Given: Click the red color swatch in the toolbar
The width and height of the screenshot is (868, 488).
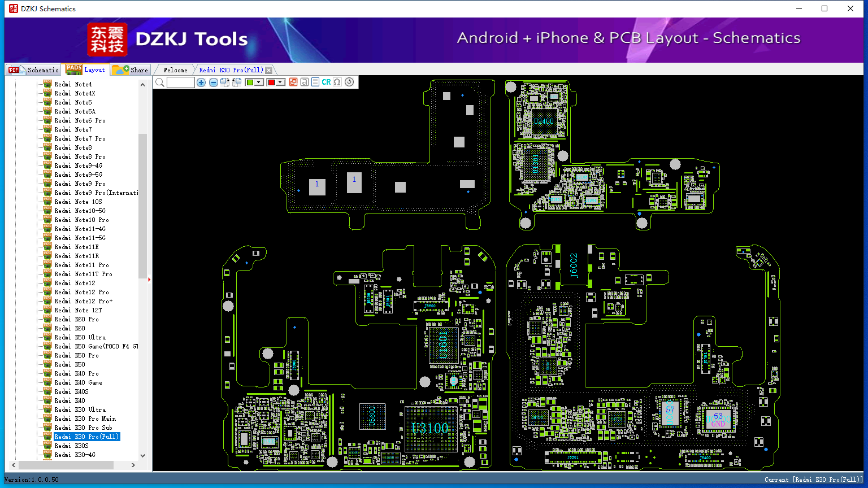Looking at the screenshot, I should tap(271, 82).
